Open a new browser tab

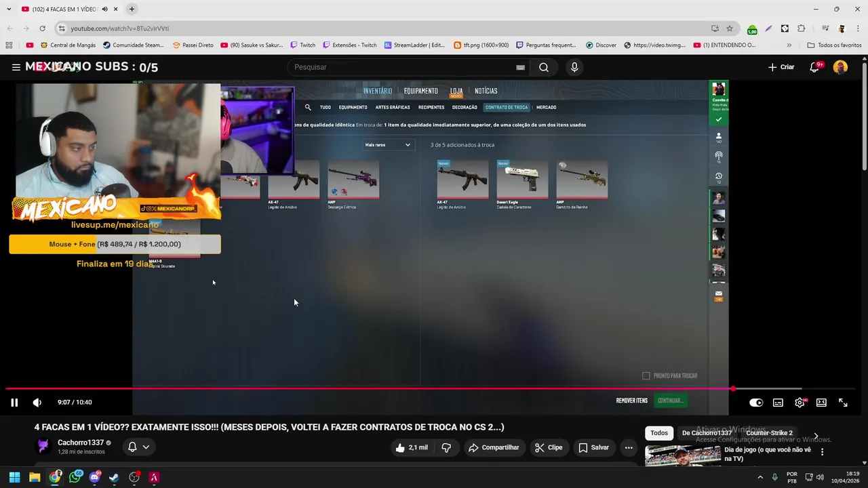click(132, 9)
